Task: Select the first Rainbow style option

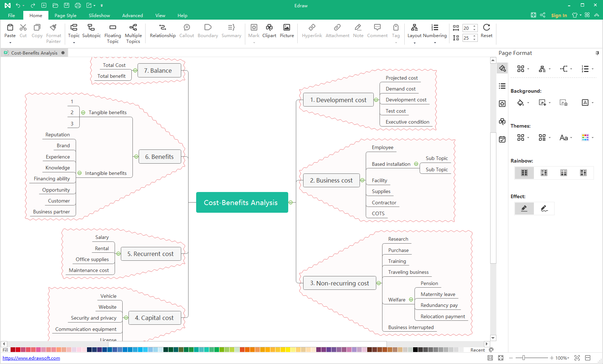Action: (x=524, y=173)
